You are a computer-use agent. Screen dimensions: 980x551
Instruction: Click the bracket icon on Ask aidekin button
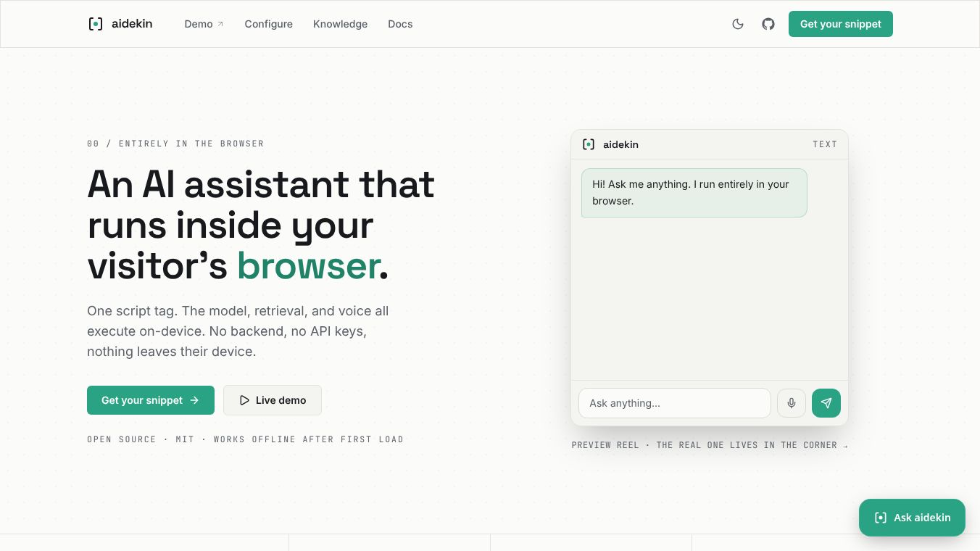pyautogui.click(x=881, y=518)
